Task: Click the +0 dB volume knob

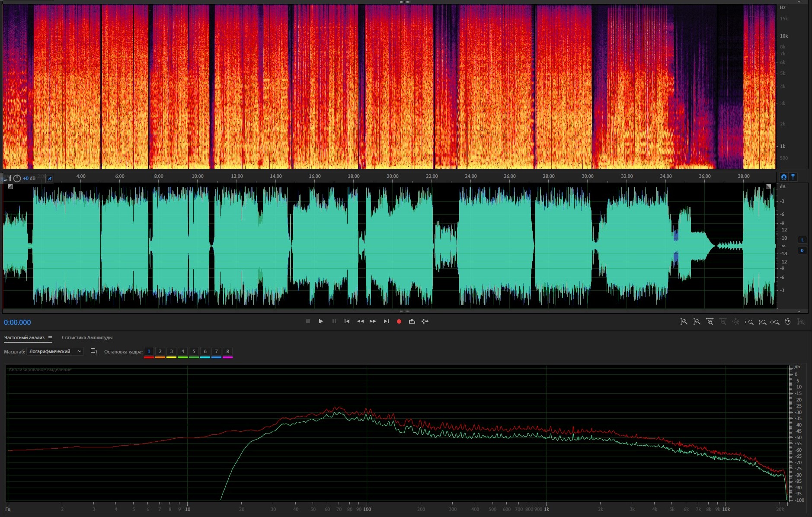Action: 17,178
